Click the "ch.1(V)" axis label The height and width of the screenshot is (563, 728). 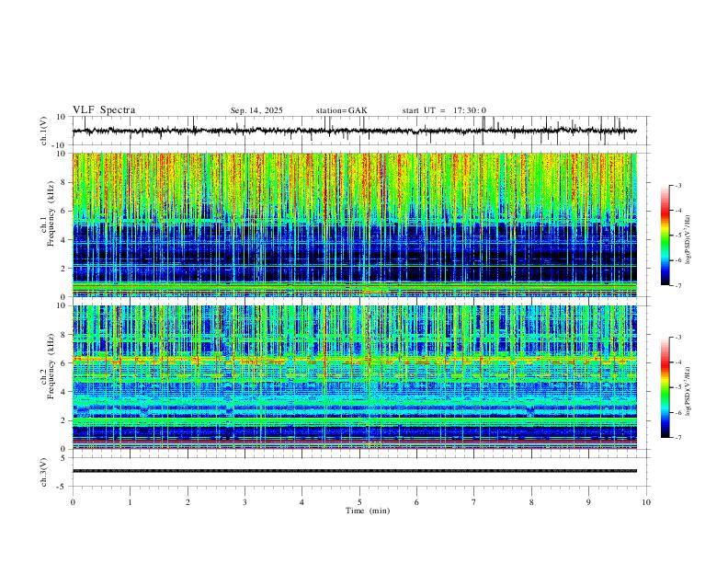(44, 131)
